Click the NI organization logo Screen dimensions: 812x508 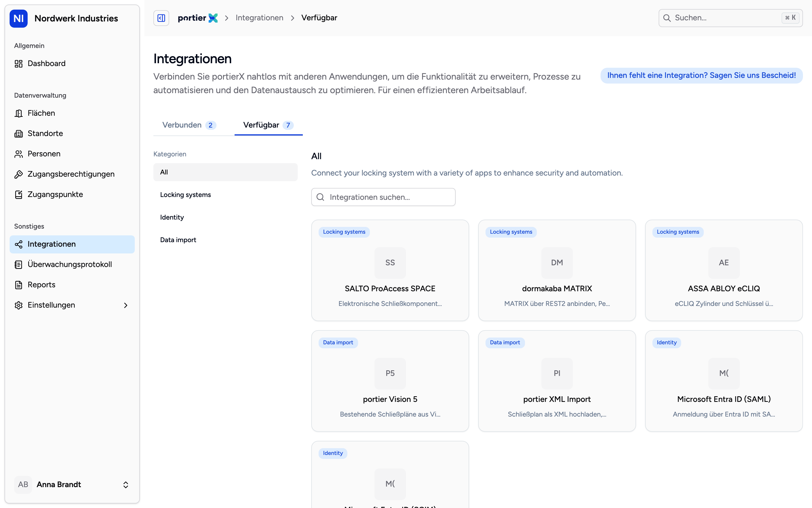coord(18,18)
